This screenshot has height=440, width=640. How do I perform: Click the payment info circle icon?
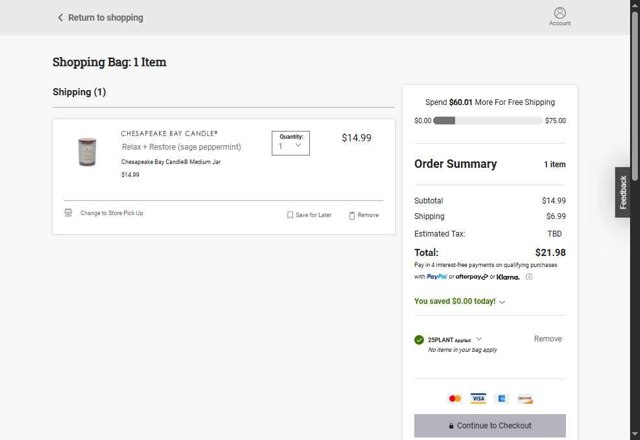coord(529,277)
